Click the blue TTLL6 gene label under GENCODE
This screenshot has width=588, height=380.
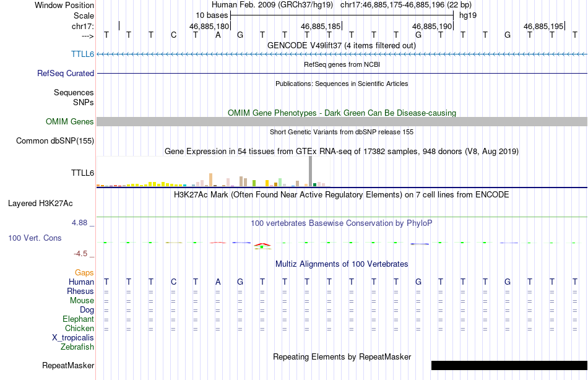[x=82, y=54]
